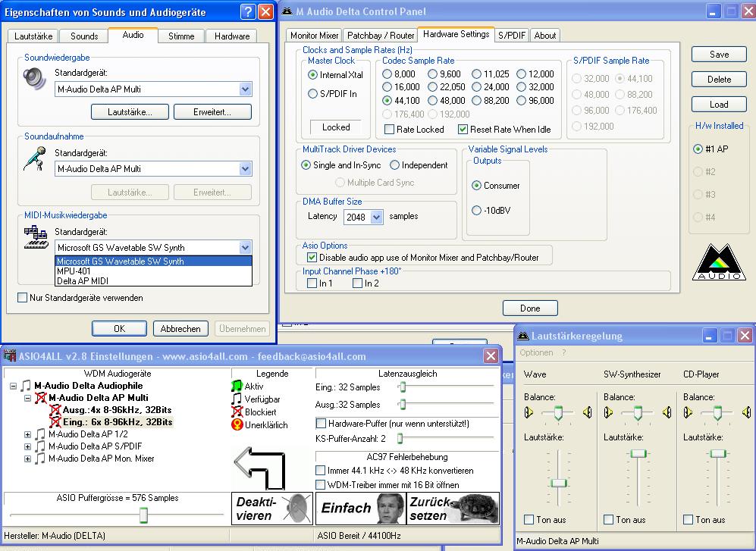The image size is (756, 551).
Task: Mute Wave with Ton aus checkbox
Action: coord(529,520)
